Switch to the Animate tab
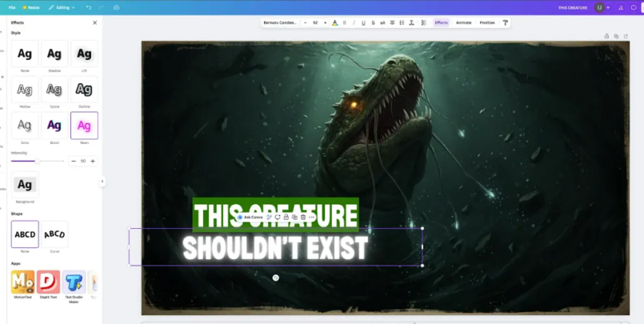The height and width of the screenshot is (324, 644). pyautogui.click(x=463, y=22)
